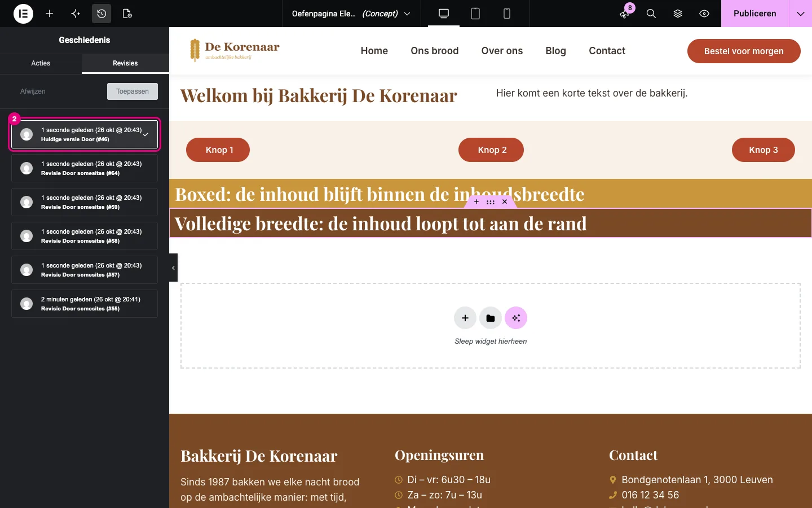
Task: Click the Contact menu item
Action: 607,51
